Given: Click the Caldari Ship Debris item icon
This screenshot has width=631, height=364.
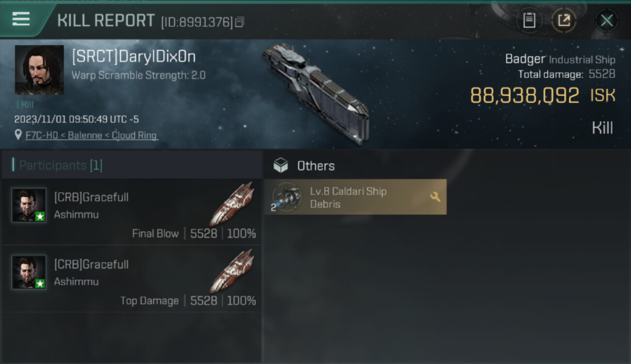Looking at the screenshot, I should 286,197.
